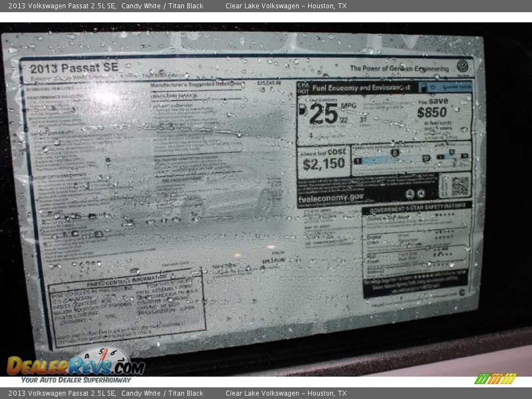Click the You save $850 amount

click(432, 112)
